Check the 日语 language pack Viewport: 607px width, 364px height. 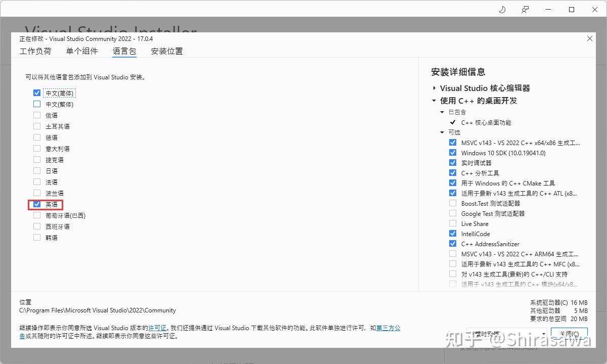click(37, 170)
